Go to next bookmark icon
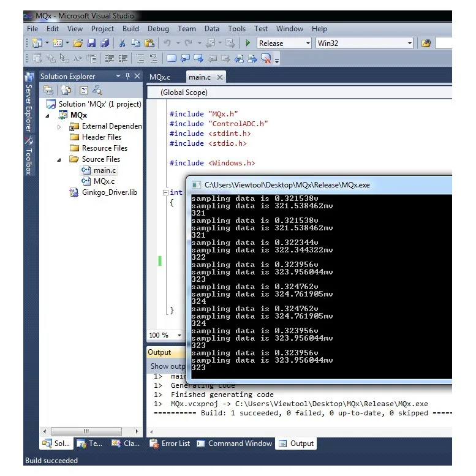Viewport: 476px width, 476px height. (x=198, y=58)
